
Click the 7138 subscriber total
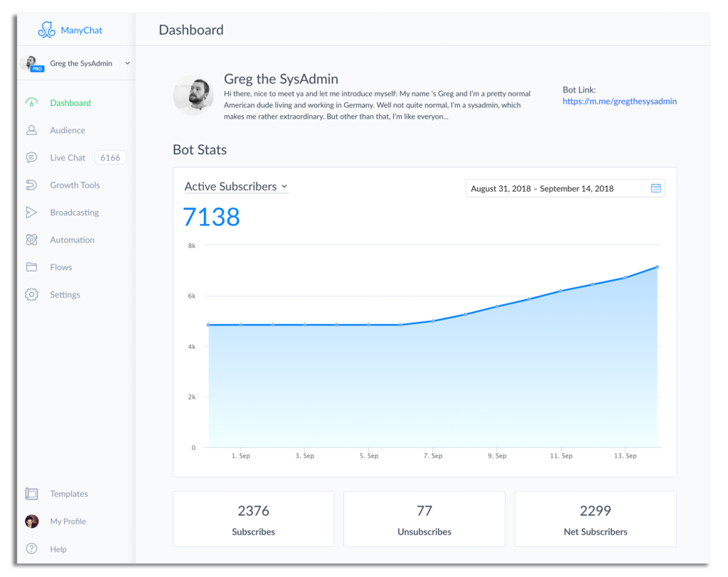click(211, 217)
